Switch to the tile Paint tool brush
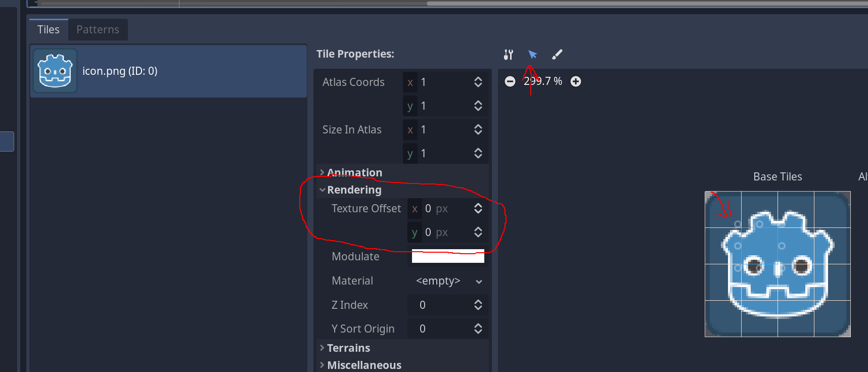The image size is (868, 372). pos(557,54)
